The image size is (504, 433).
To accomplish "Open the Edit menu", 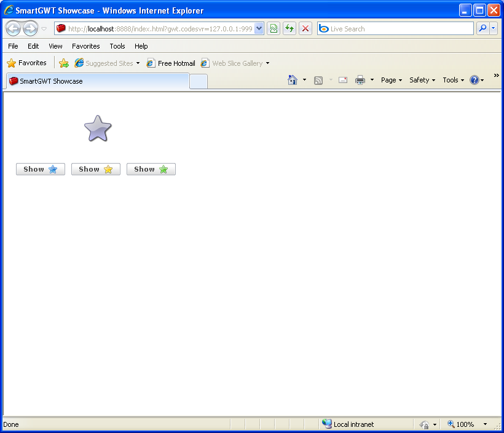I will click(33, 46).
